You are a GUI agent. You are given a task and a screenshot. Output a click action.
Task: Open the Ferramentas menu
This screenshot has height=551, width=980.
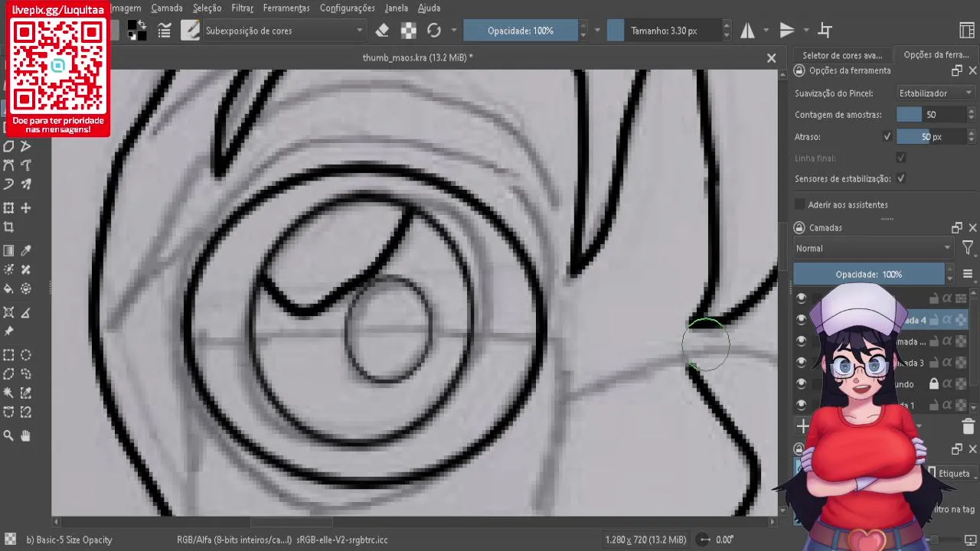coord(286,8)
